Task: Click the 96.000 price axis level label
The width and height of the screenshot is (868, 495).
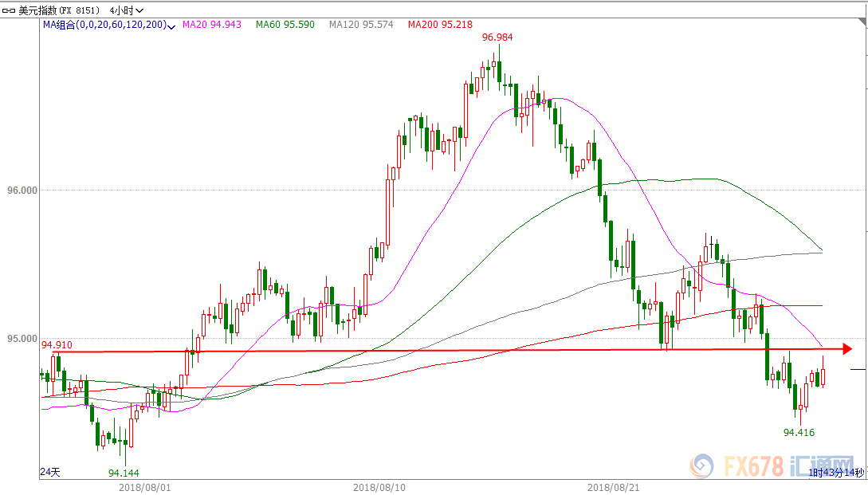Action: (x=22, y=190)
